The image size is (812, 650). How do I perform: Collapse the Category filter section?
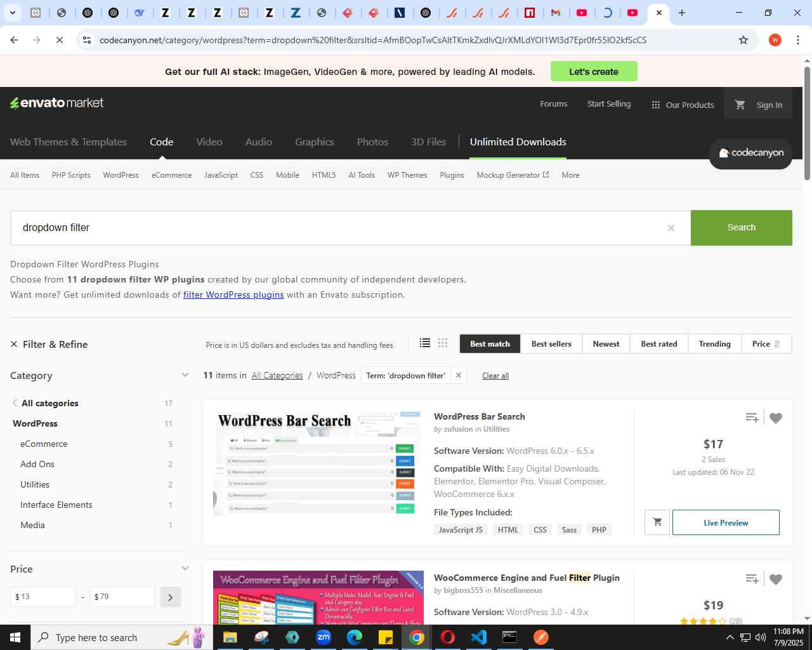[x=185, y=375]
